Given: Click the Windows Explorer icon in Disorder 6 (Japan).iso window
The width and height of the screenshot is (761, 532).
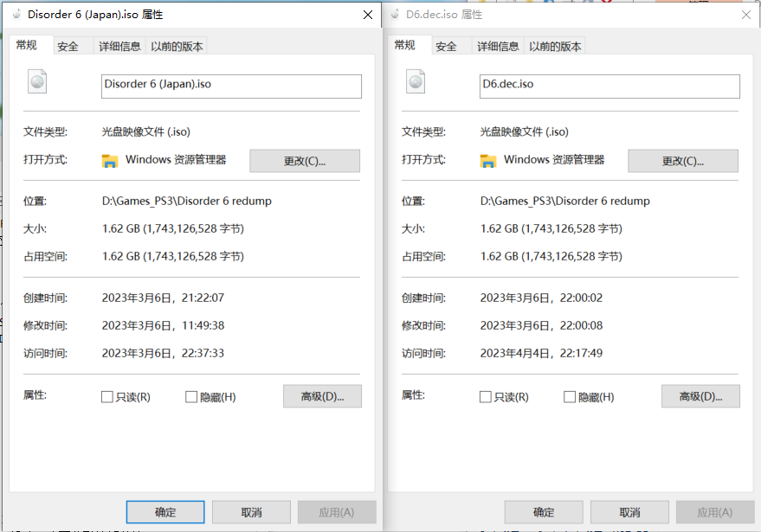Looking at the screenshot, I should click(110, 161).
